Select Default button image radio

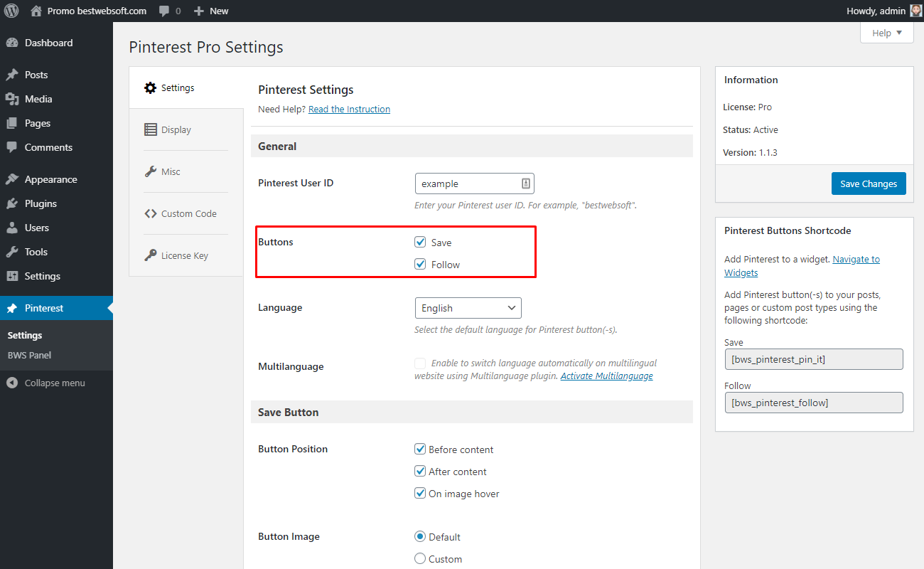[x=420, y=536]
